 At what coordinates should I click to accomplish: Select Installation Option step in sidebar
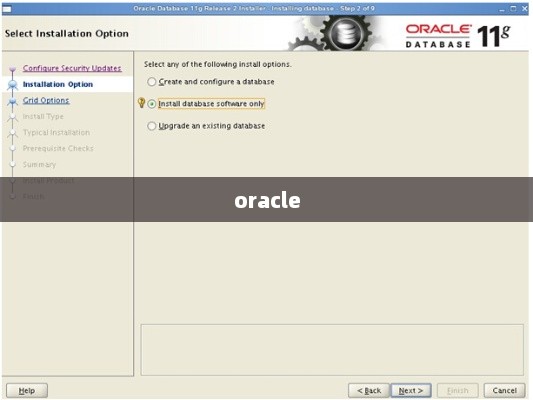[58, 84]
